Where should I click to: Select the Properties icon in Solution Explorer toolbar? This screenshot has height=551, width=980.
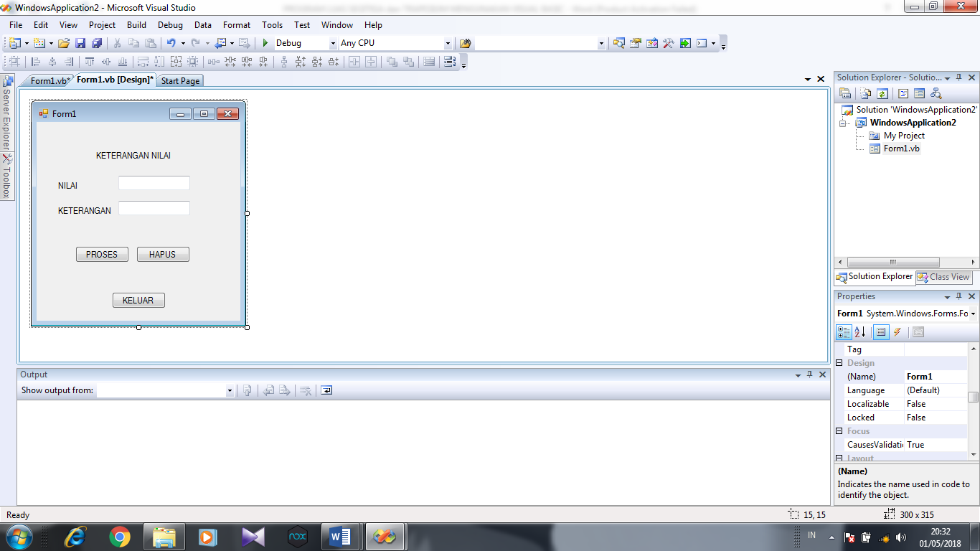845,93
